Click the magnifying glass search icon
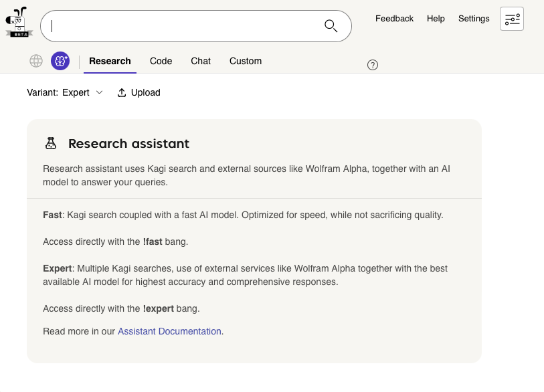 coord(331,25)
